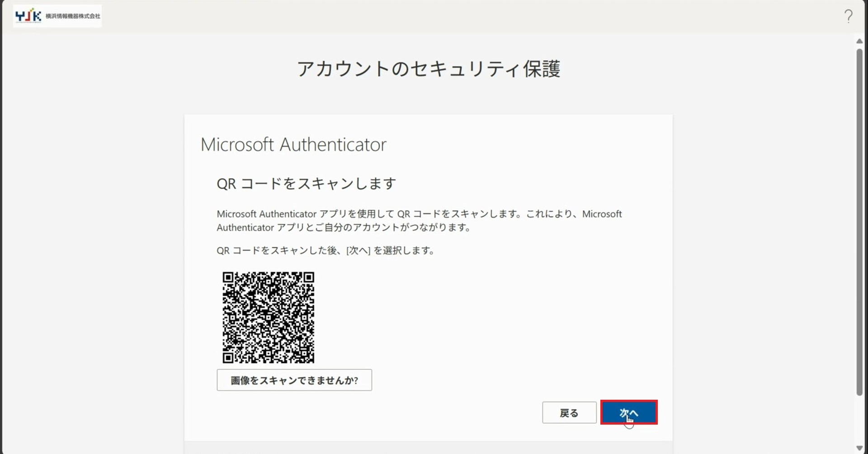Open the help question mark icon
Viewport: 868px width, 454px height.
coord(849,16)
